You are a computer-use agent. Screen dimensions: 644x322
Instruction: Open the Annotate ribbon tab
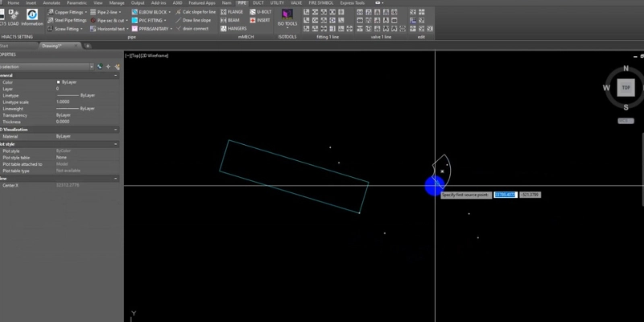tap(52, 3)
